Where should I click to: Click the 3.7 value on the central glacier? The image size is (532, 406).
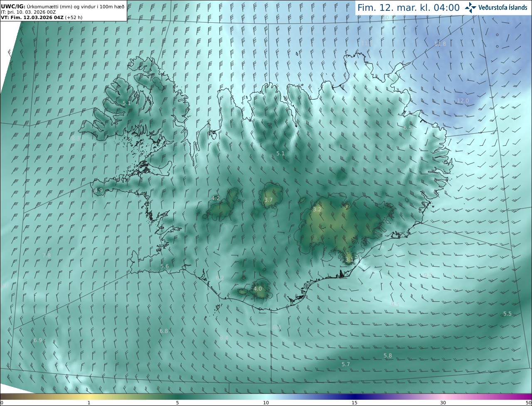click(x=268, y=200)
